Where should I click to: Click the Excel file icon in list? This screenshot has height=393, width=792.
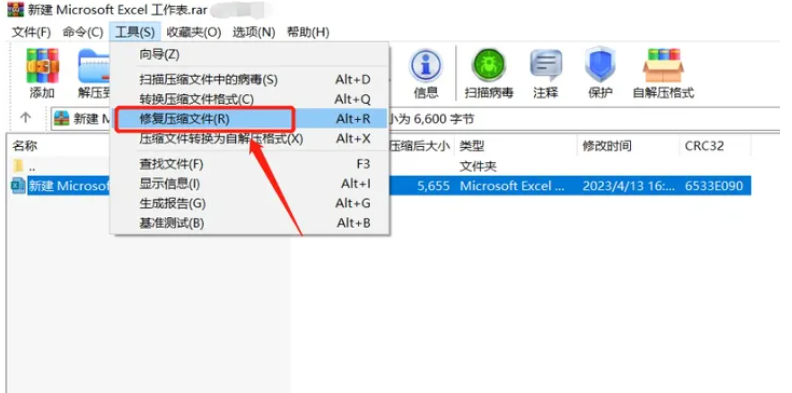tap(18, 186)
